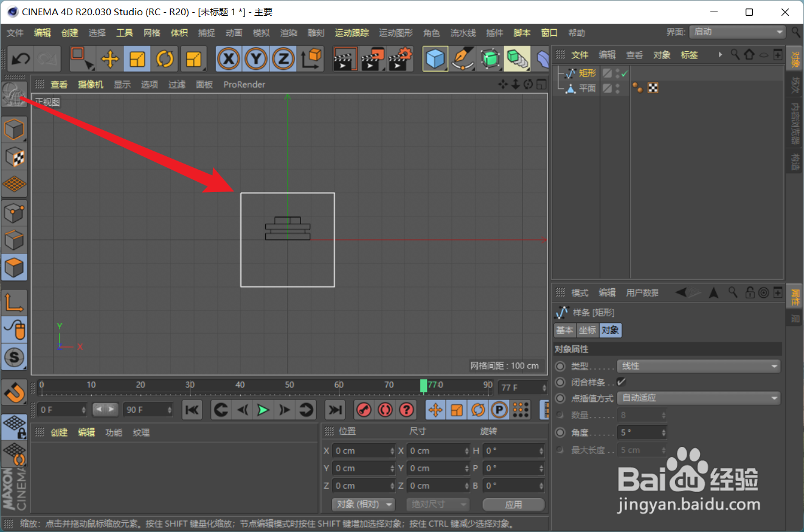Lock the Y axis icon
This screenshot has width=804, height=532.
click(x=256, y=58)
